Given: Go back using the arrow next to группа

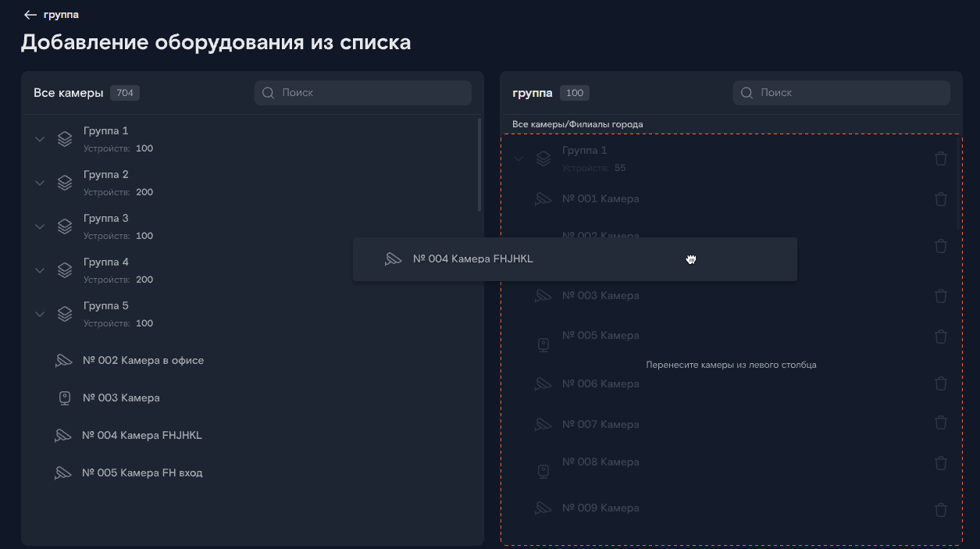Looking at the screenshot, I should coord(30,15).
